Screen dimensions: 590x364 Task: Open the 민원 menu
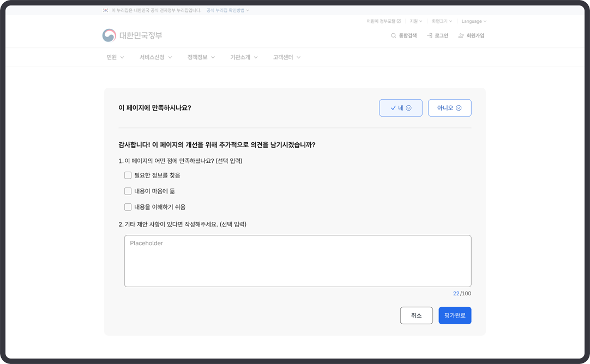(x=115, y=57)
